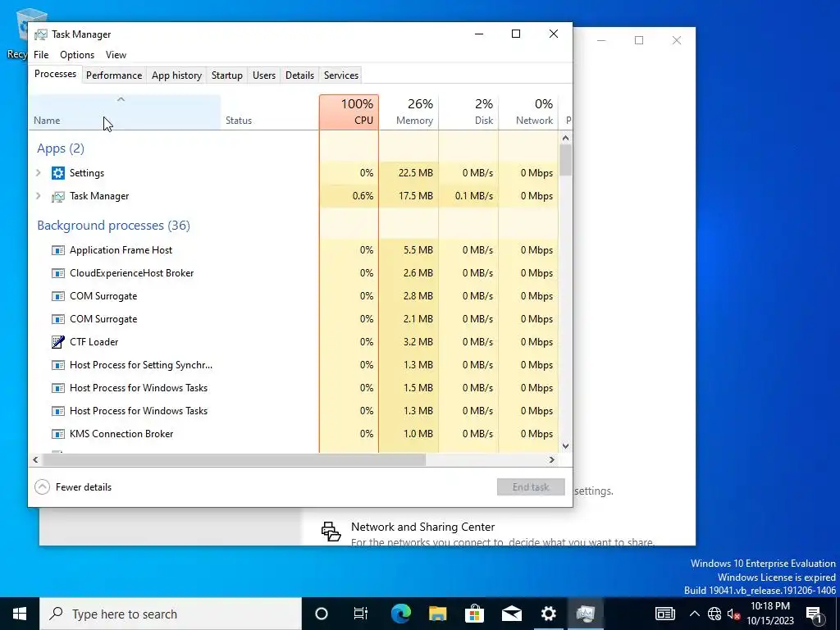The height and width of the screenshot is (630, 840).
Task: Switch to the Performance tab
Action: coord(114,75)
